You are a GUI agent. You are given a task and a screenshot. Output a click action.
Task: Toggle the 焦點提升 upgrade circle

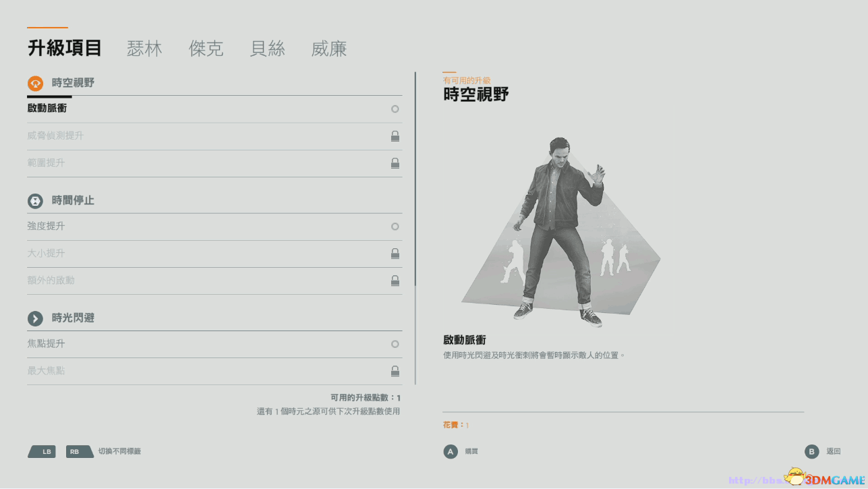pyautogui.click(x=395, y=344)
